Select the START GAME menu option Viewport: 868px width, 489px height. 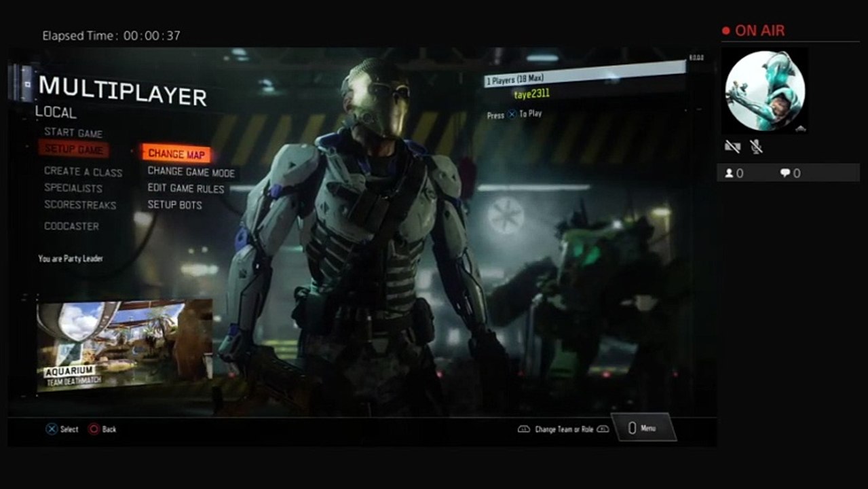[x=73, y=132]
